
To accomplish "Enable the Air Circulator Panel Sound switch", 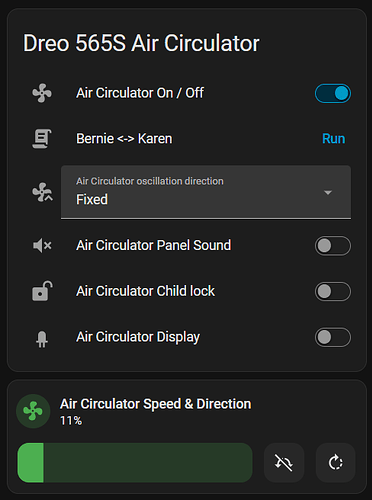I will click(x=333, y=246).
